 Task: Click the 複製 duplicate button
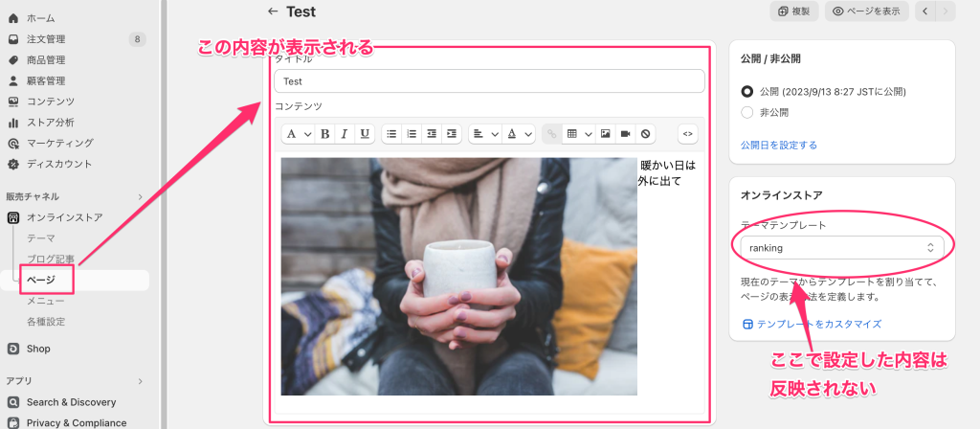click(794, 11)
